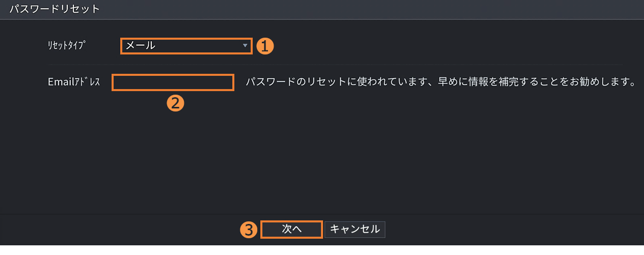This screenshot has width=644, height=255.
Task: Click the orange step 2 marker
Action: 175,103
